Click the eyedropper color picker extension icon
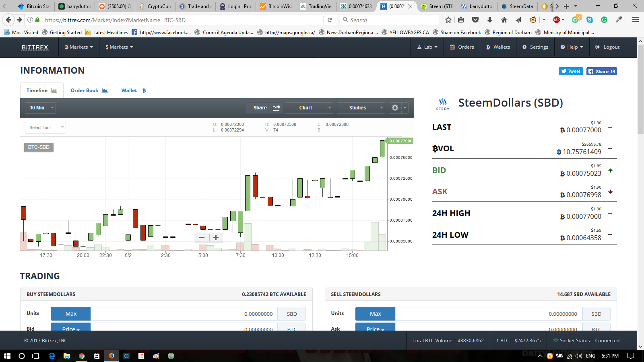The height and width of the screenshot is (362, 644). pyautogui.click(x=619, y=20)
